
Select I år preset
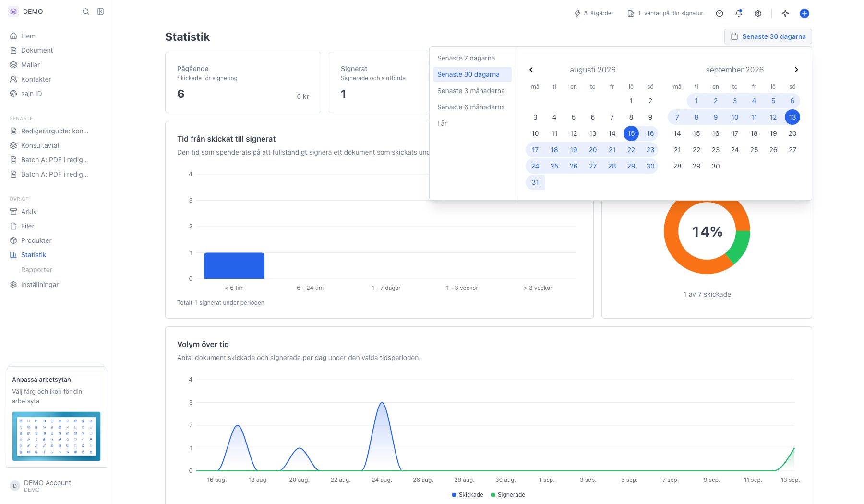point(472,123)
